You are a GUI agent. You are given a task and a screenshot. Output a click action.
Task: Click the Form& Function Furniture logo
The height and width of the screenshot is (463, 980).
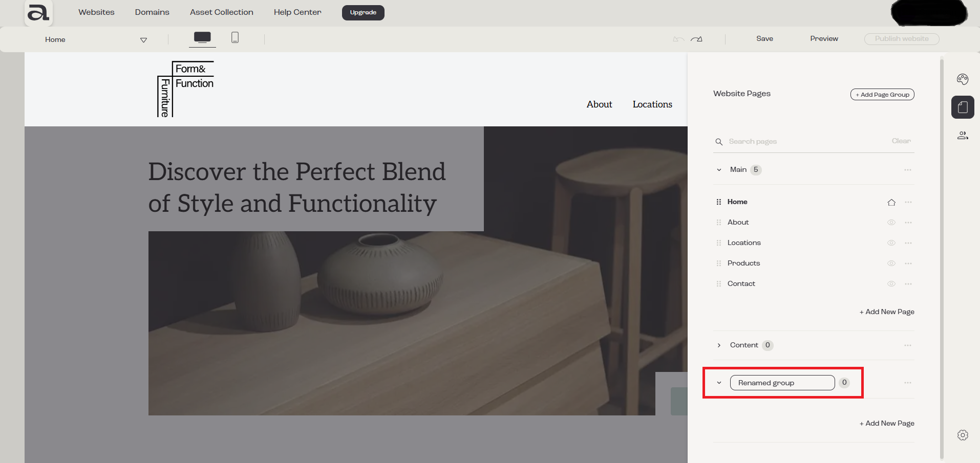coord(185,89)
